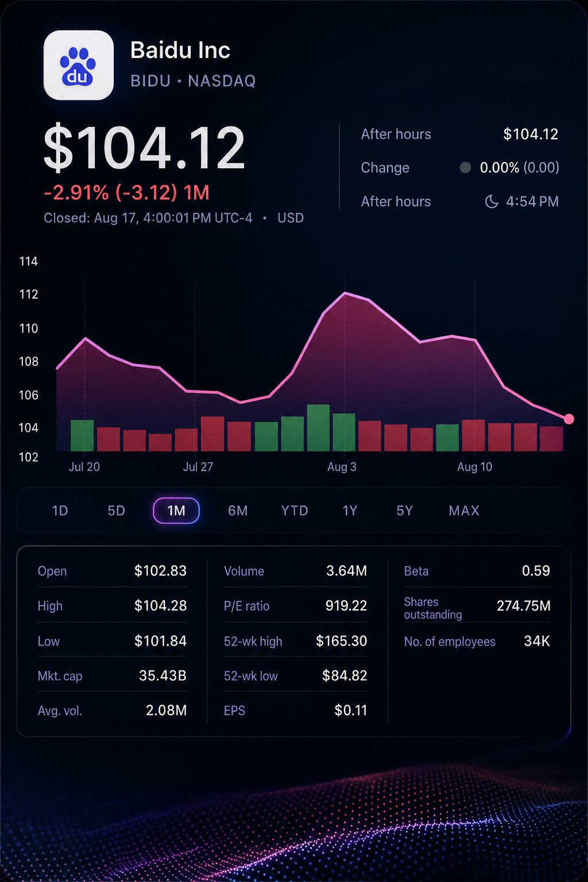Viewport: 588px width, 882px height.
Task: Select the 1M time range tab
Action: coord(176,510)
